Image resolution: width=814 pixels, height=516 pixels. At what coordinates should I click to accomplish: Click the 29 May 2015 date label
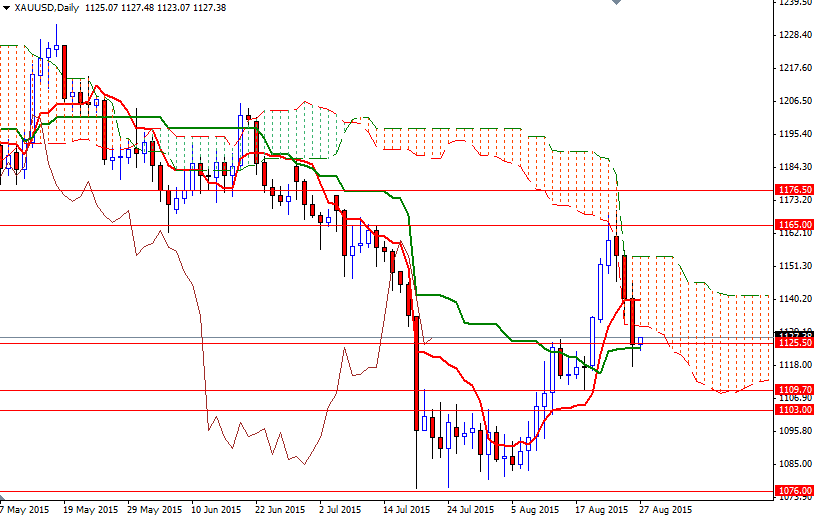(154, 510)
